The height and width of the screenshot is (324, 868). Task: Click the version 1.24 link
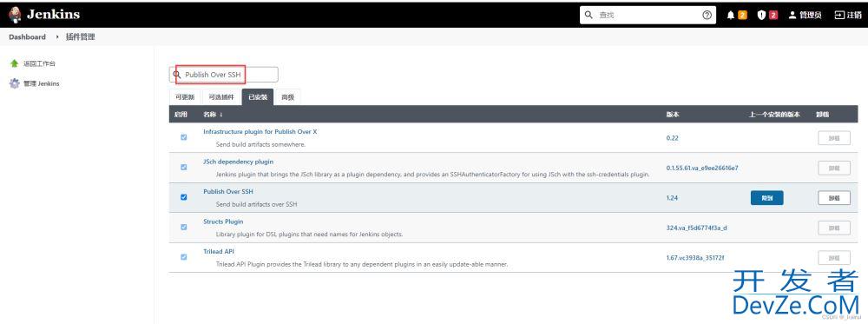[672, 198]
